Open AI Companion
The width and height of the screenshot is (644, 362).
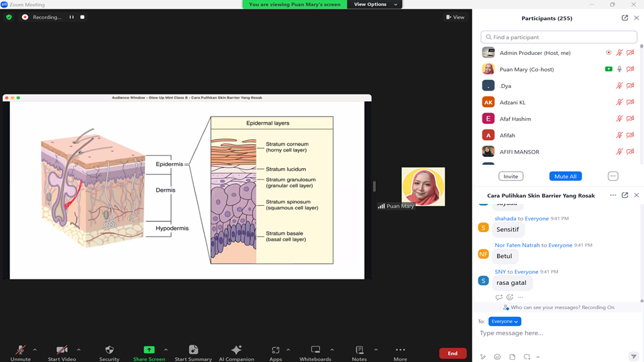(x=237, y=353)
